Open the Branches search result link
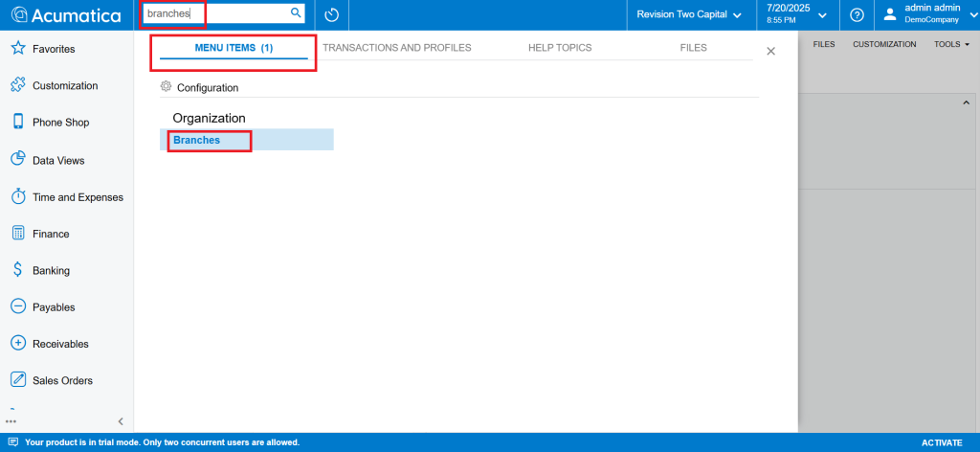 click(x=197, y=140)
